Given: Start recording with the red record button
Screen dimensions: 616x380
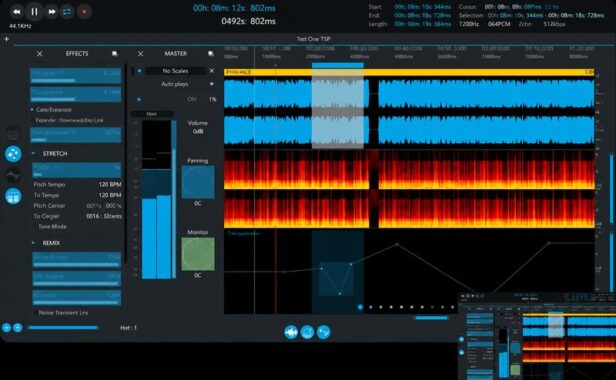Looking at the screenshot, I should pos(84,12).
